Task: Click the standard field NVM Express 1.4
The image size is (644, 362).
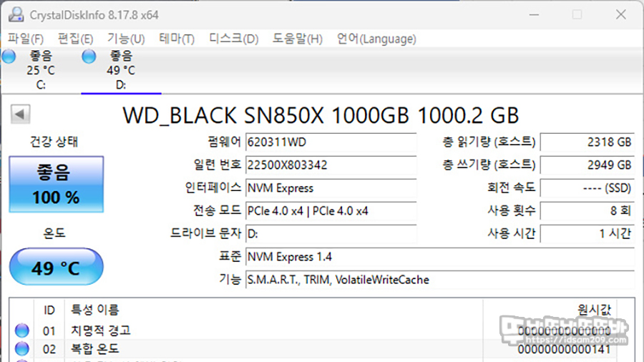Action: (440, 257)
